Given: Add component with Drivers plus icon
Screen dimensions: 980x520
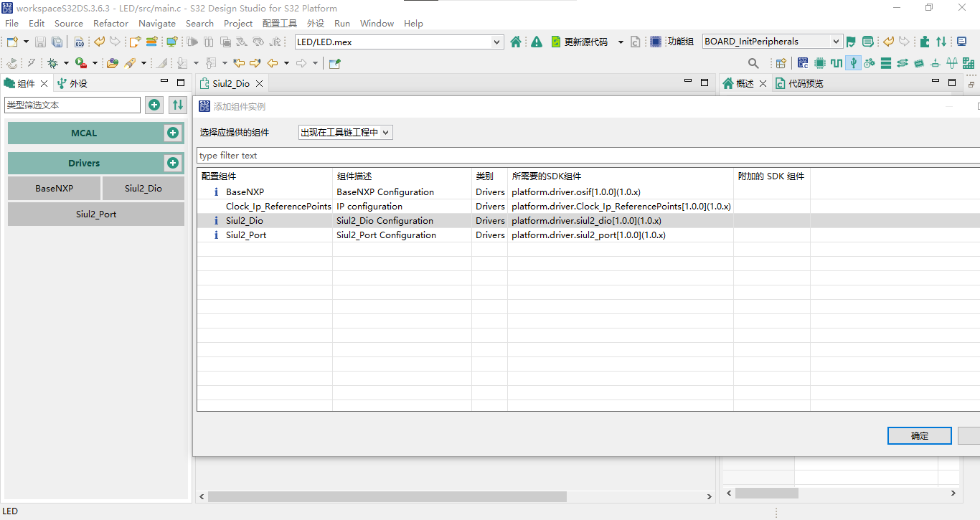Looking at the screenshot, I should point(172,163).
